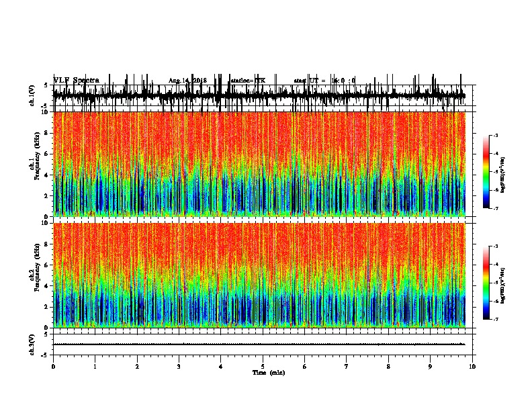Click the 'ch.1(V)' waveform axis label
532x411 pixels.
32,95
